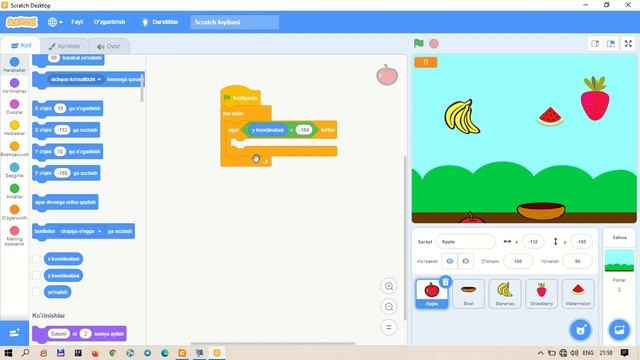
Task: Click the sprite size field 100
Action: tap(518, 261)
